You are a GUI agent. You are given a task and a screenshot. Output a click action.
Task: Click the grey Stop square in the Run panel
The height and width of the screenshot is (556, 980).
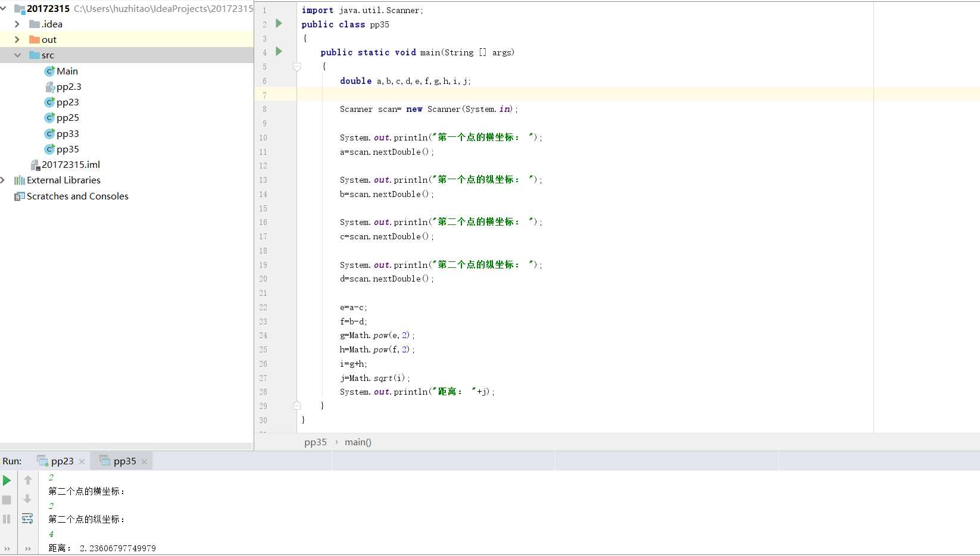7,500
